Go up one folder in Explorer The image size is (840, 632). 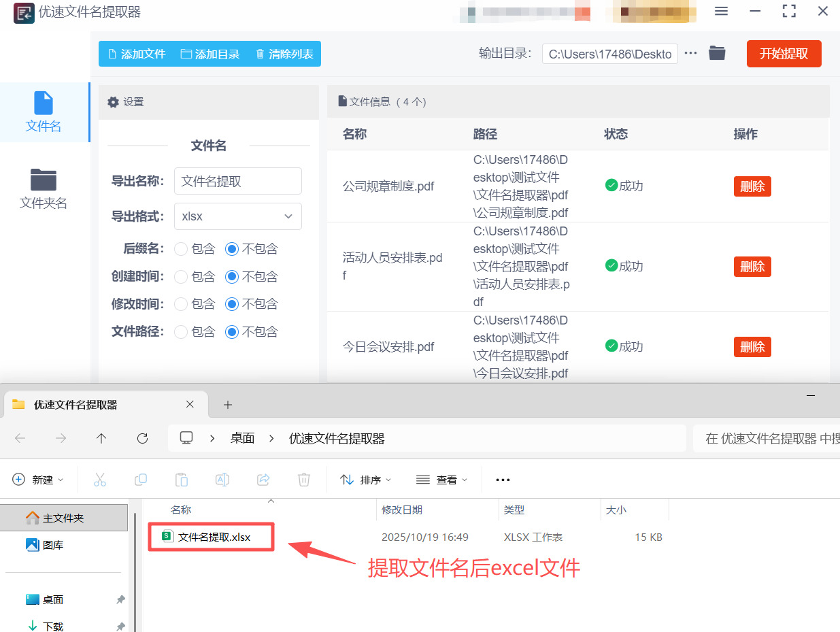[101, 439]
